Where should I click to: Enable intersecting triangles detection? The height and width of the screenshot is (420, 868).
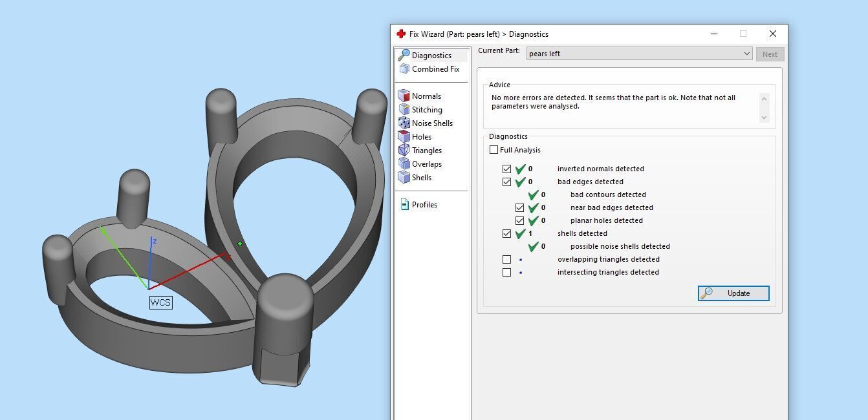[506, 272]
